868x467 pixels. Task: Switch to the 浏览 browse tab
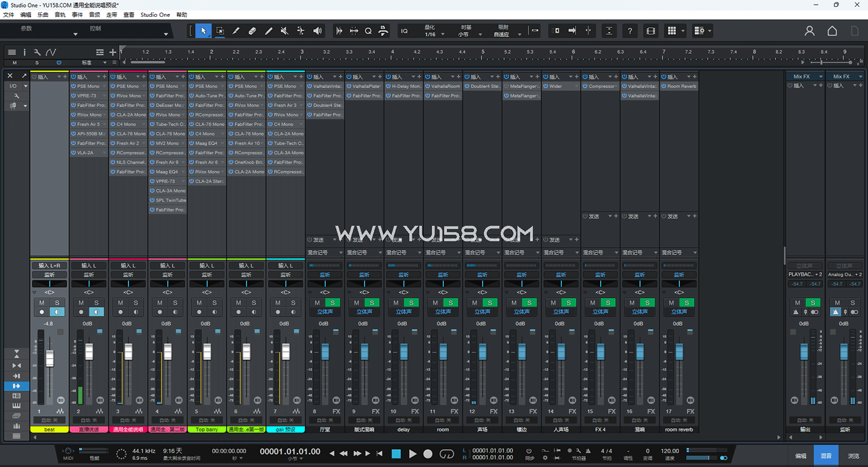[x=854, y=456]
